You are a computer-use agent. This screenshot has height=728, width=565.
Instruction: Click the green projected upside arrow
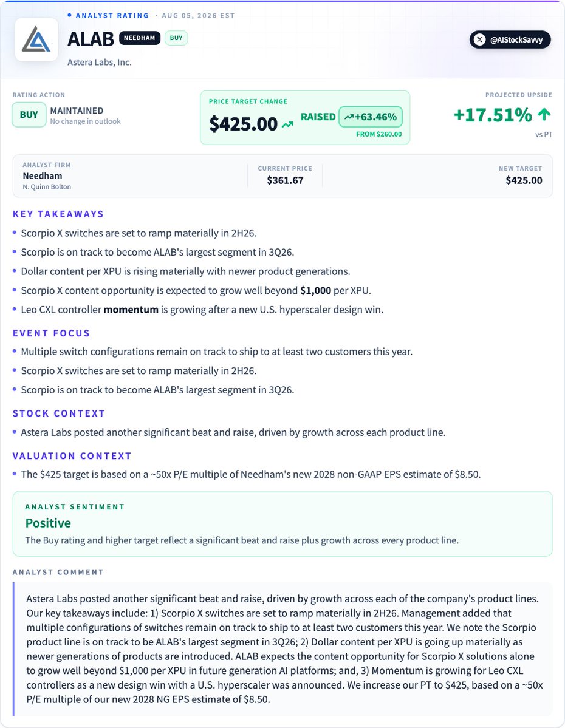pos(544,114)
